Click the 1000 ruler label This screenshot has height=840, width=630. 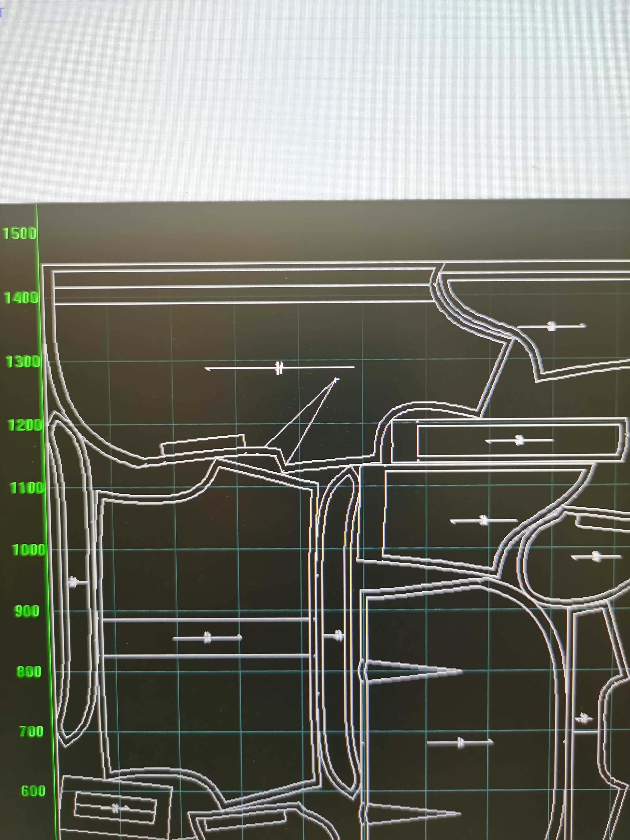(x=29, y=549)
